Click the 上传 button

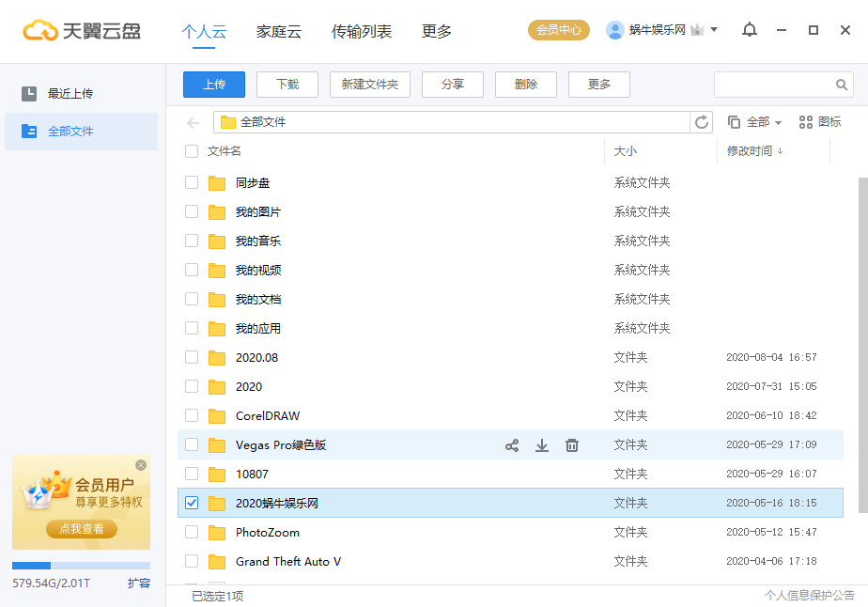213,85
